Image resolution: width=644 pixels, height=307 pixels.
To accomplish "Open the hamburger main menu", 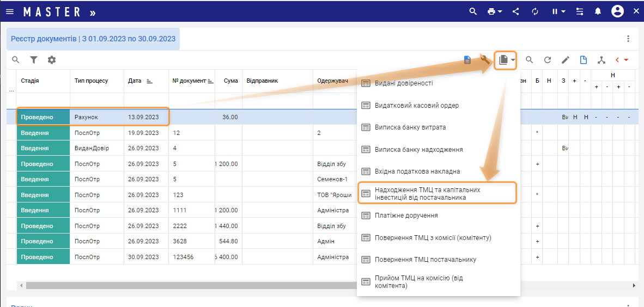I will 9,11.
